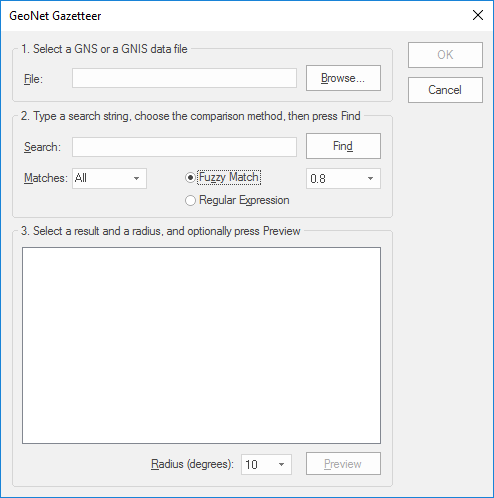This screenshot has width=494, height=498.
Task: Click the Search: label
Action: (x=42, y=147)
